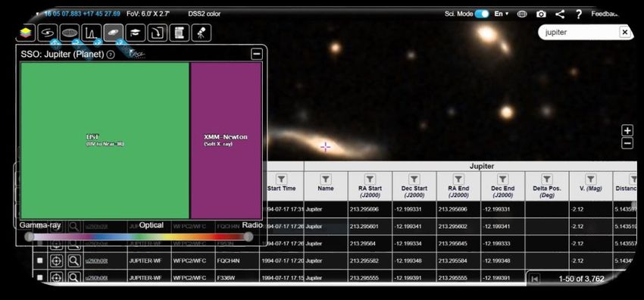
Task: Zoom in the sky view with plus button
Action: pyautogui.click(x=627, y=131)
